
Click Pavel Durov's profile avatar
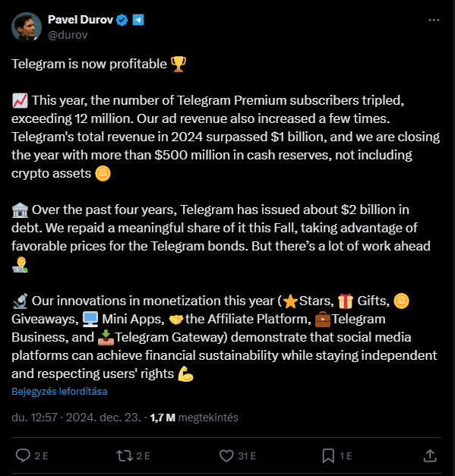(x=27, y=27)
